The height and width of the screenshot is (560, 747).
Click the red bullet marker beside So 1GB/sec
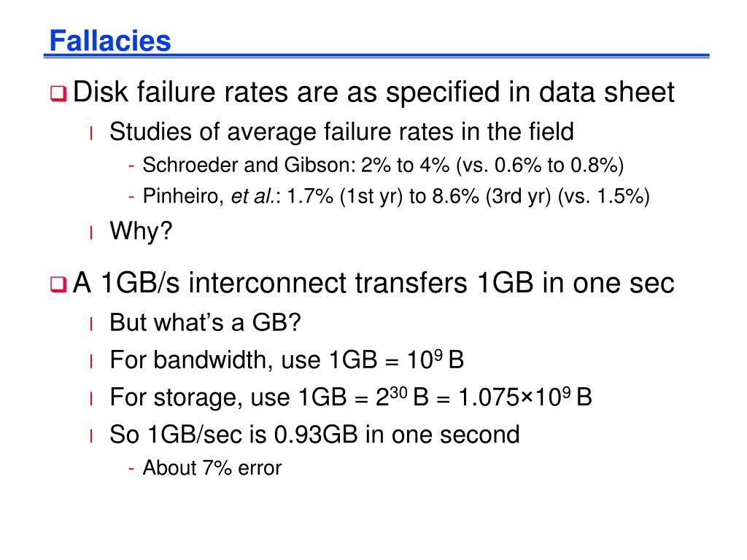point(90,436)
